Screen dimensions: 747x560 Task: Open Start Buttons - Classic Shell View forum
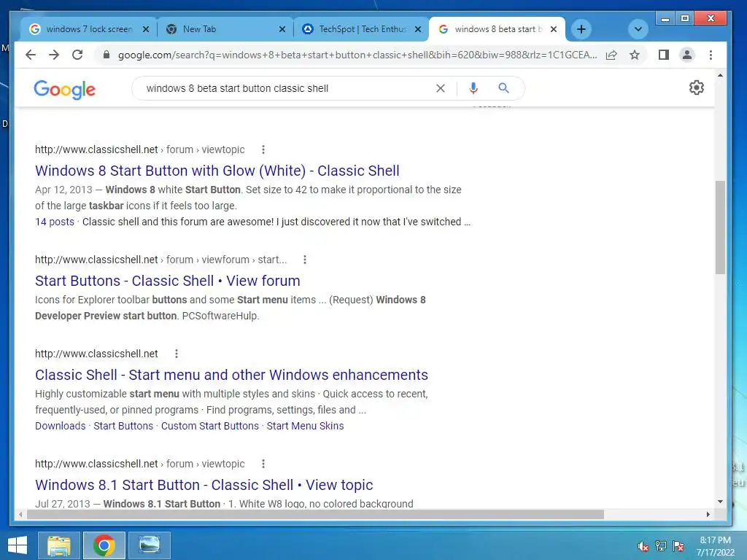tap(168, 281)
